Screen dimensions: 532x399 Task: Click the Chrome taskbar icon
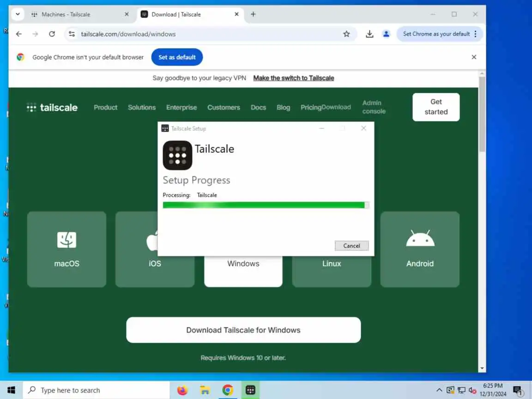coord(228,390)
